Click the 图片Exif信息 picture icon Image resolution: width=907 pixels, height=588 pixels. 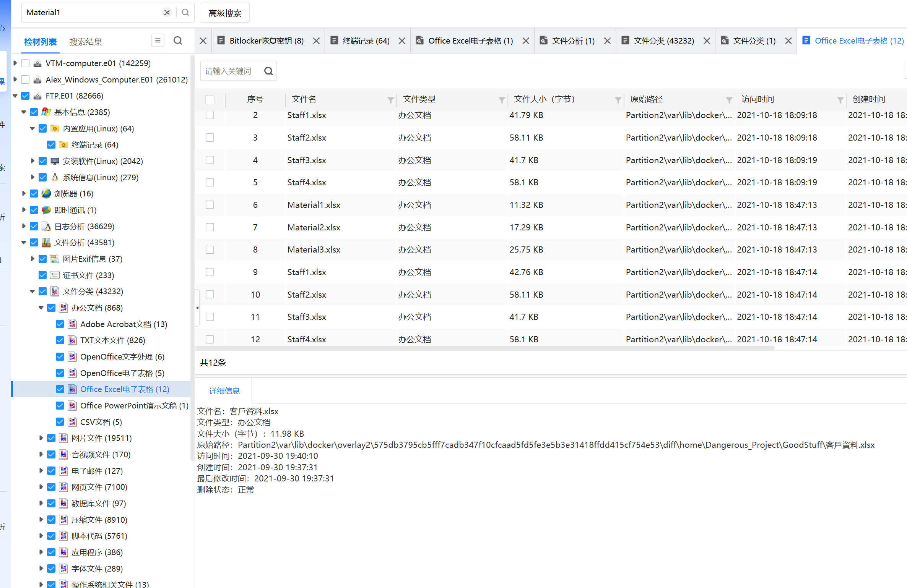pos(55,259)
